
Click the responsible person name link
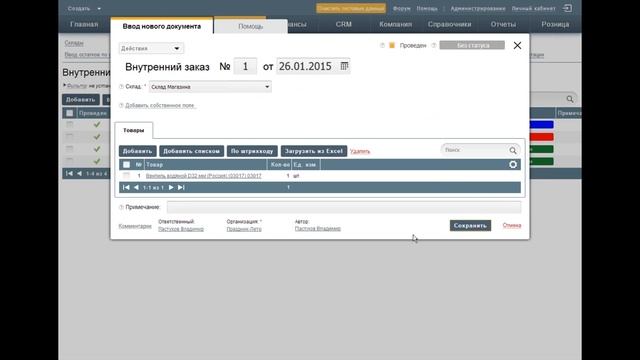click(x=181, y=229)
